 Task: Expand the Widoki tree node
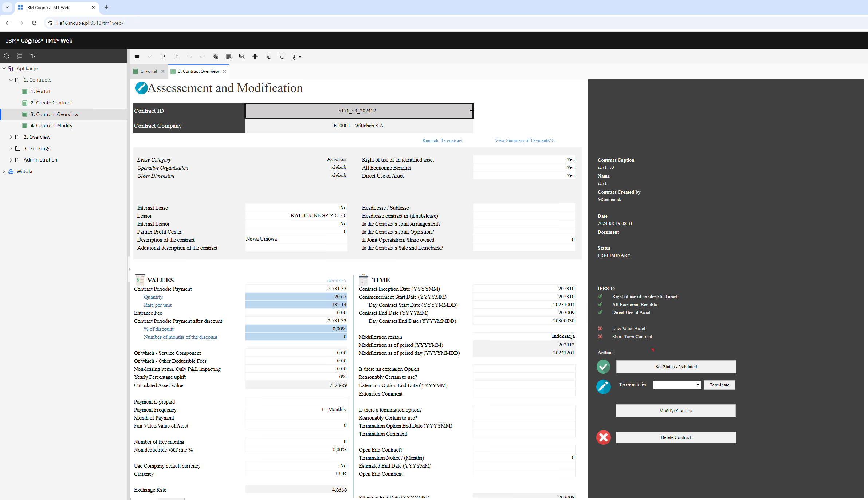point(4,171)
